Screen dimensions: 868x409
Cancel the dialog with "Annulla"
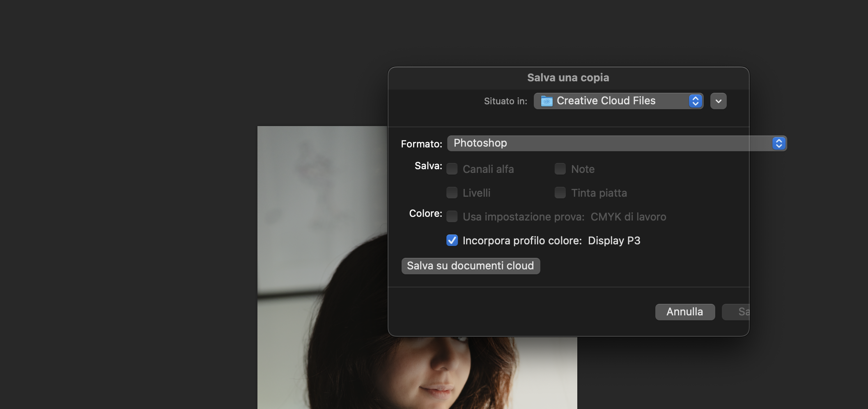click(685, 312)
